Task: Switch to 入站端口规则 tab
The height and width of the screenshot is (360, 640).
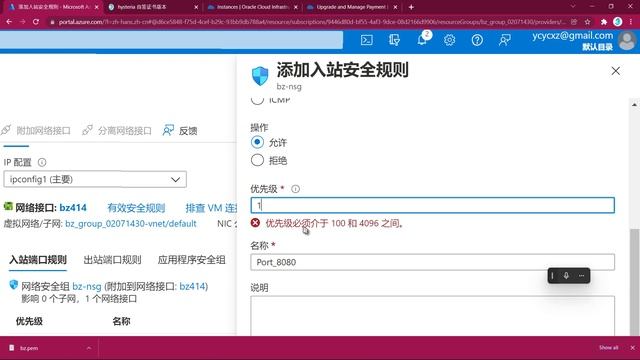Action: (38, 260)
